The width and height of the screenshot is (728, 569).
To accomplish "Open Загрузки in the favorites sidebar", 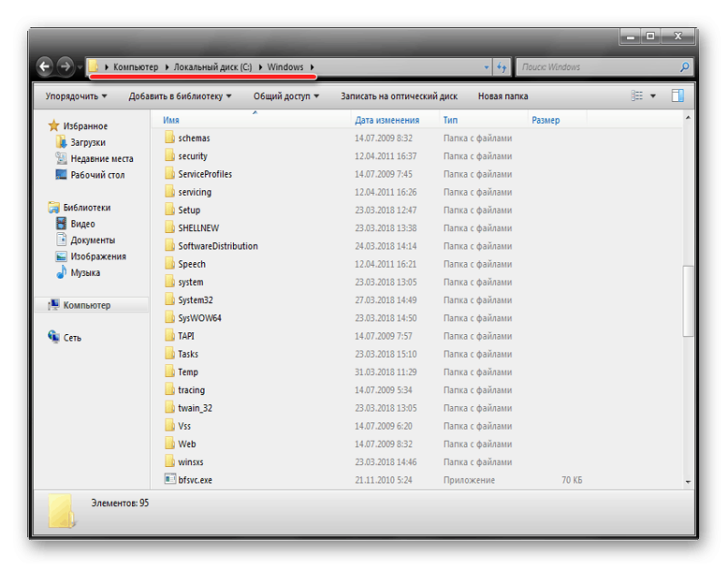I will tap(87, 143).
